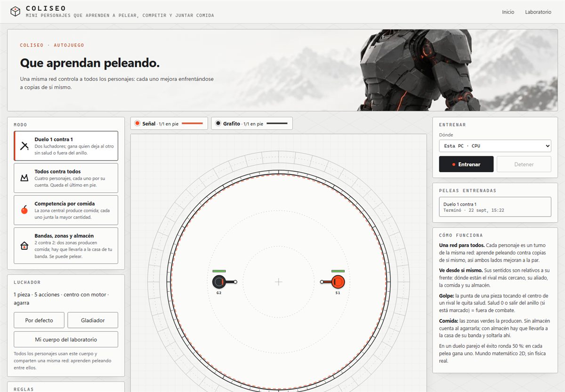Click the arena center crosshair marker

pos(278,282)
